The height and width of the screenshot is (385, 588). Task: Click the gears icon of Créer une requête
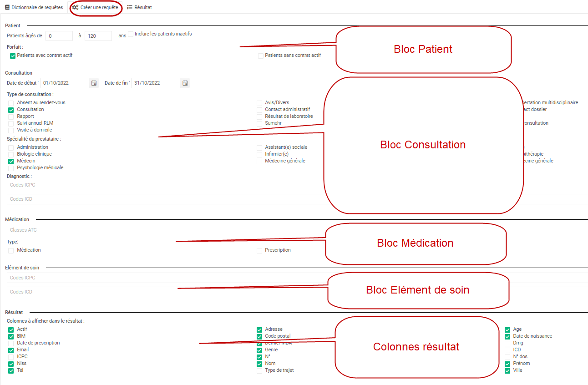click(75, 7)
